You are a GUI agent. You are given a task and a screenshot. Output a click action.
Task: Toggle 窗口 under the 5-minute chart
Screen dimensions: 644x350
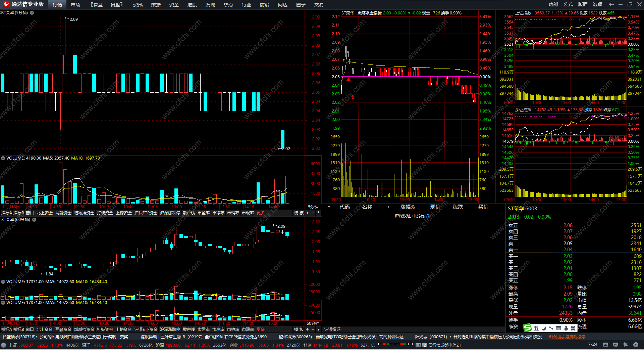(30, 213)
